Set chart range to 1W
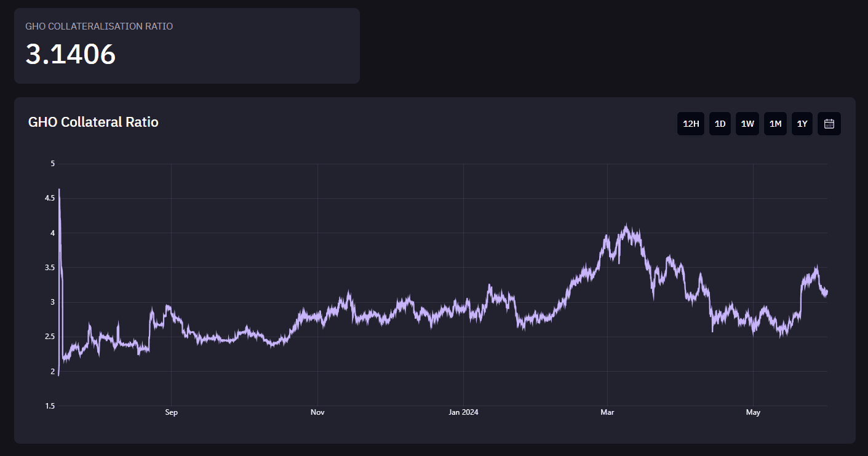868x456 pixels. click(747, 124)
